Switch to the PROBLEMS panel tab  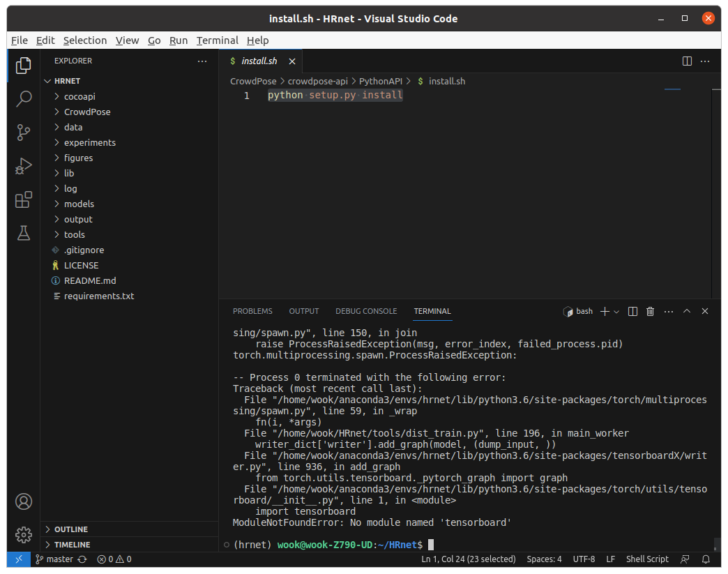pyautogui.click(x=252, y=311)
